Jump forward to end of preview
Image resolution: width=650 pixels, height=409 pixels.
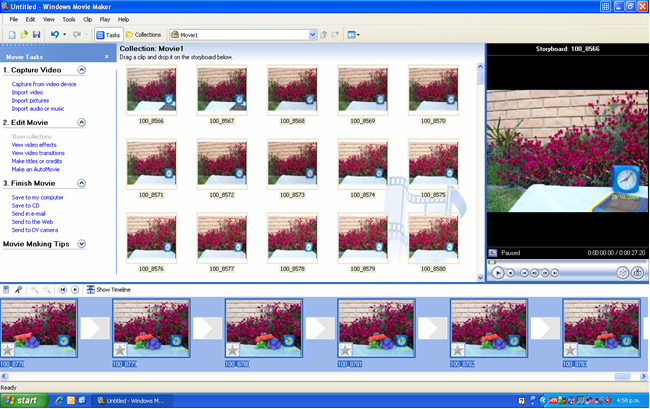[x=555, y=273]
